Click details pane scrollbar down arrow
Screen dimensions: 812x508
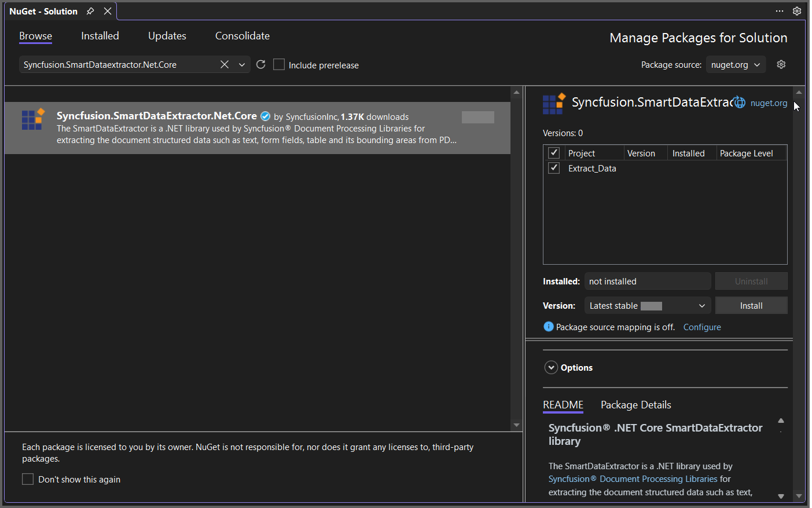click(799, 496)
